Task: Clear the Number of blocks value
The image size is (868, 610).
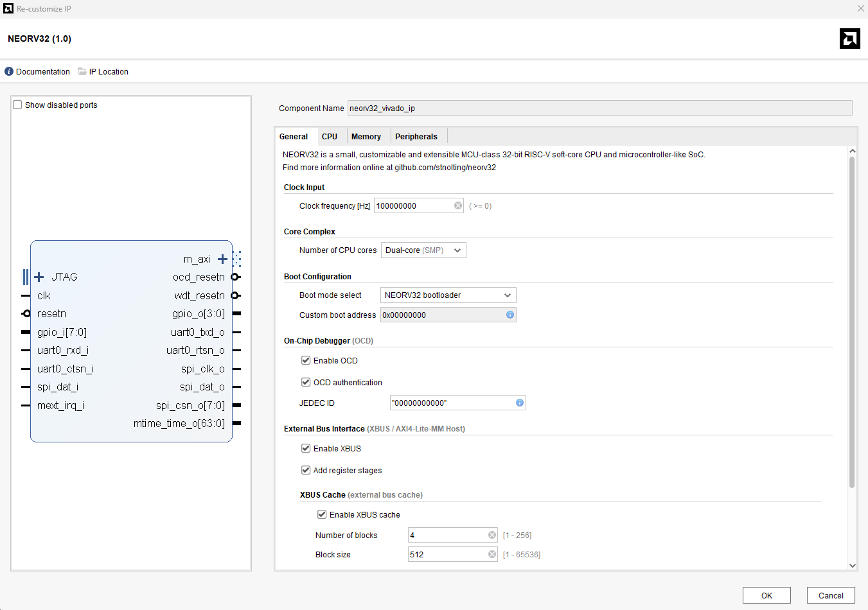Action: click(492, 535)
